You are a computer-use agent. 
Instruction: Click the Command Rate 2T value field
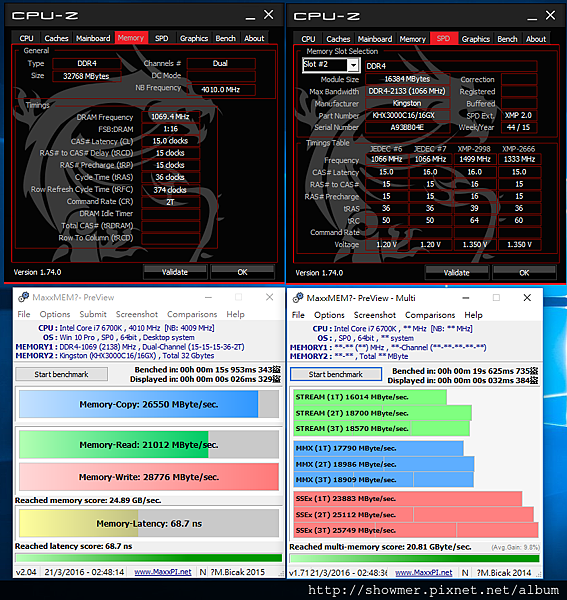coord(170,202)
